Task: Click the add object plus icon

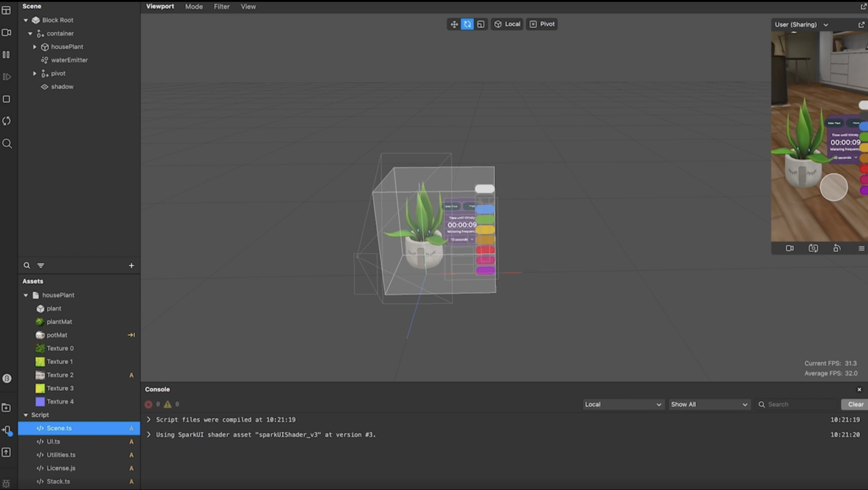Action: (132, 266)
